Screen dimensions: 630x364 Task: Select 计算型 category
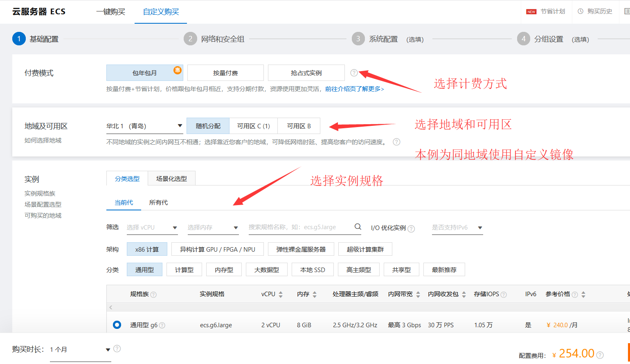coord(184,270)
